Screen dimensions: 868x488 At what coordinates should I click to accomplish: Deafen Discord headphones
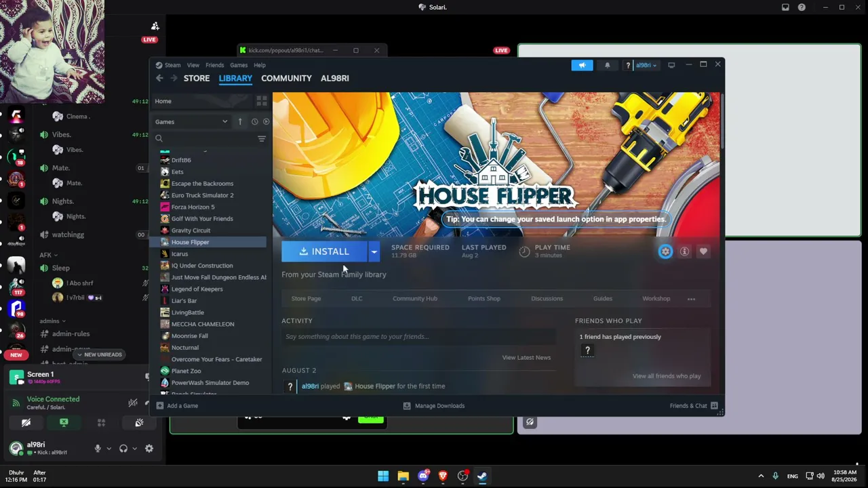click(123, 449)
